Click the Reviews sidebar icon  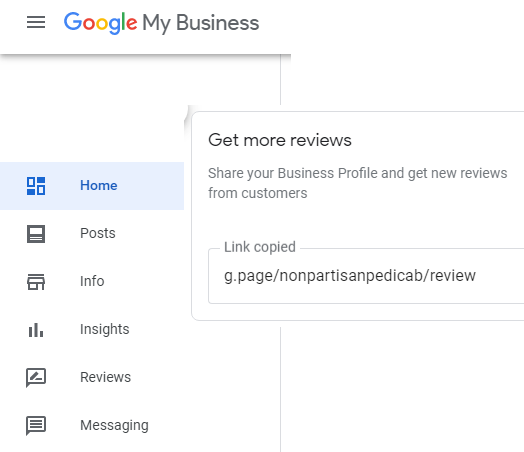(x=36, y=378)
